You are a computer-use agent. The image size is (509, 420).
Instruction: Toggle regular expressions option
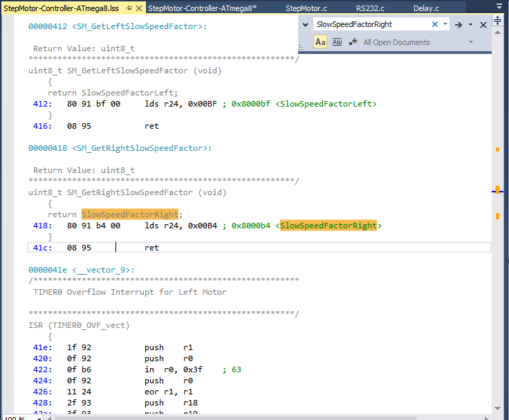pos(353,42)
